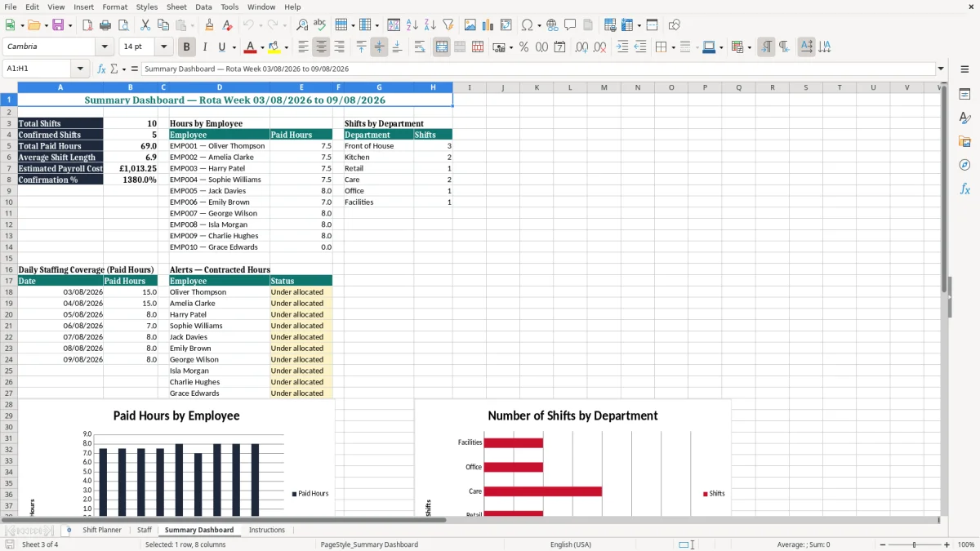The image size is (980, 551).
Task: Switch to Staff sheet tab
Action: pyautogui.click(x=145, y=530)
